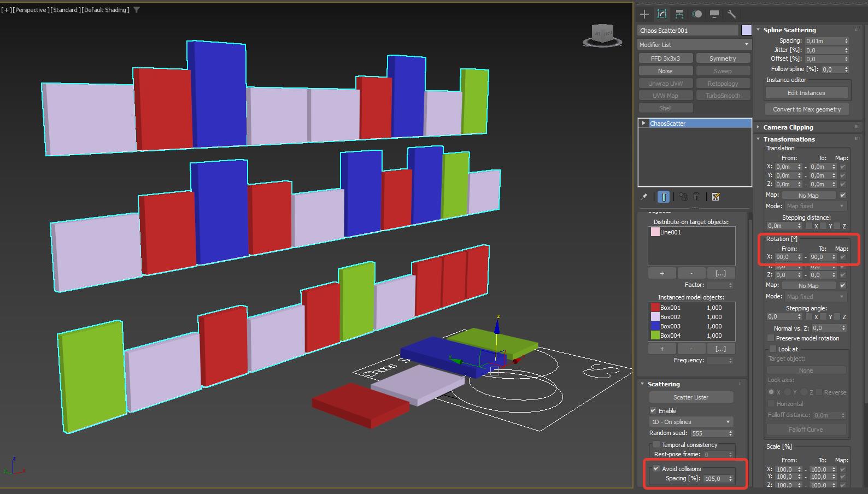
Task: Collapse the Transformations rollout
Action: (759, 139)
